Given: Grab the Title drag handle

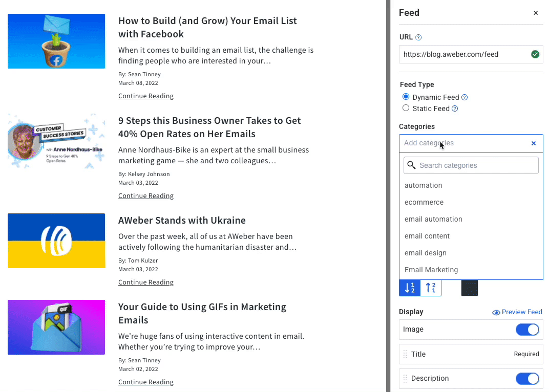Looking at the screenshot, I should coord(405,354).
